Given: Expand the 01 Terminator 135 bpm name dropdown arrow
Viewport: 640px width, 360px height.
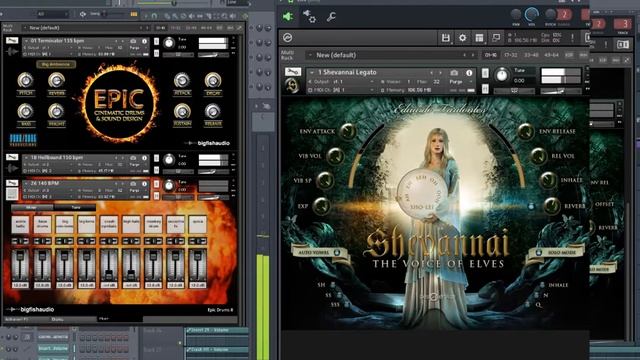Looking at the screenshot, I should 27,41.
